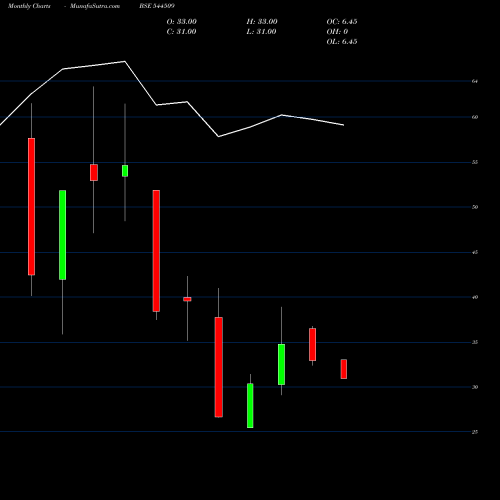Screen dimensions: 500x500
Task: Select the green candle rising from 30 to 35
Action: (281, 364)
